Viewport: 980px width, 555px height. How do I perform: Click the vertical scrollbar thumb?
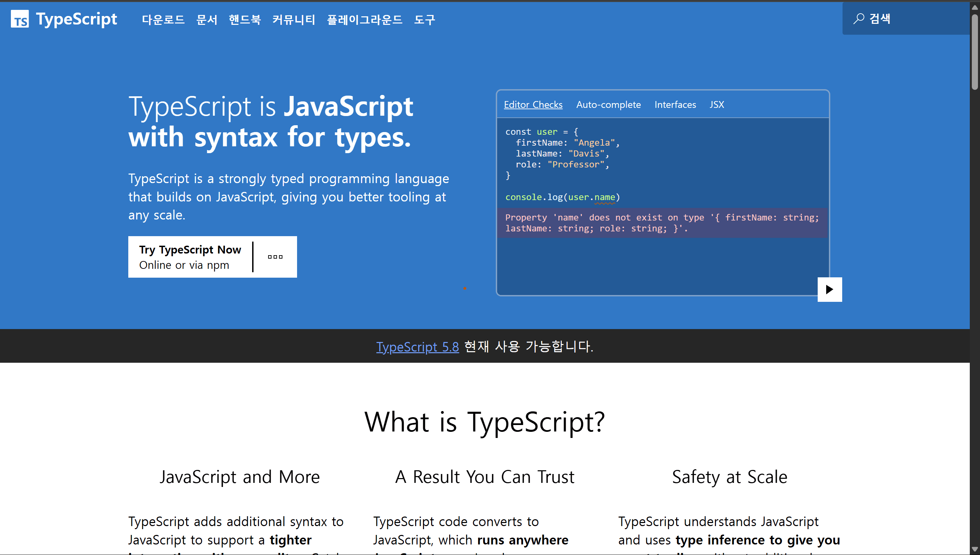(975, 52)
